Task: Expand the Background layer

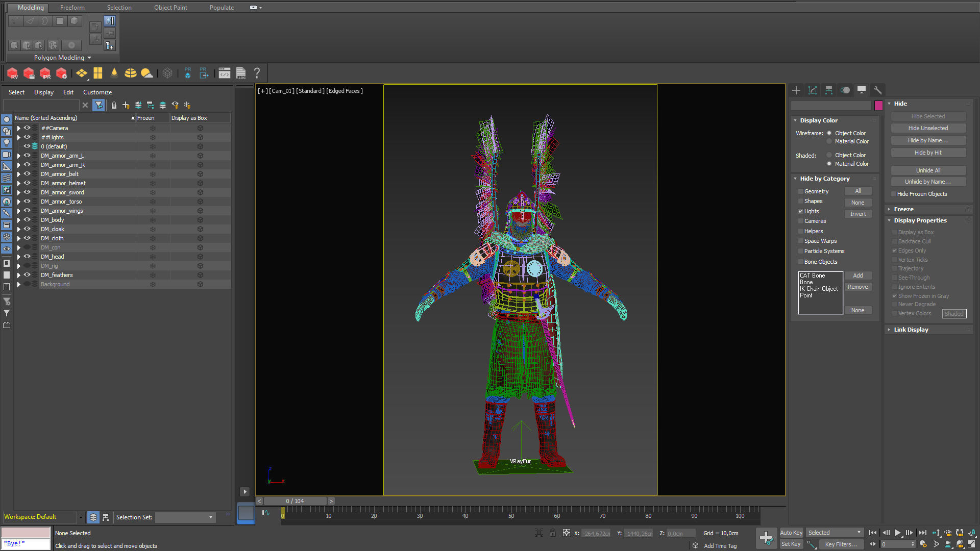Action: pos(19,285)
